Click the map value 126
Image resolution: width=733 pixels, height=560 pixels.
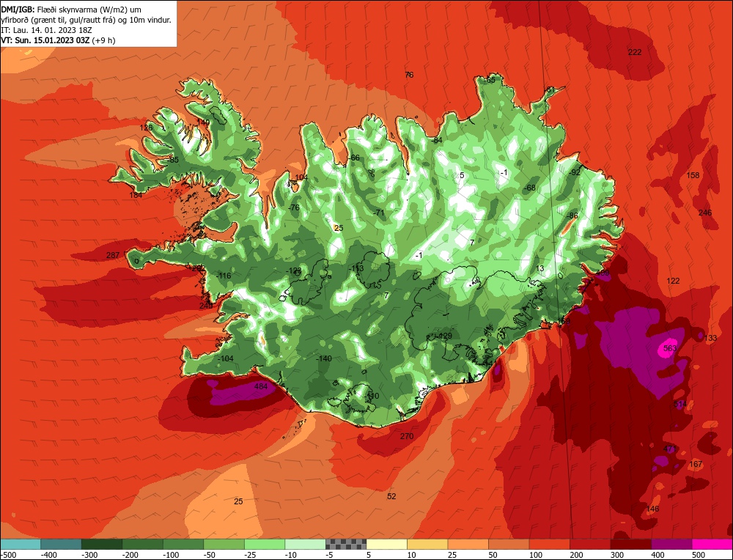tap(147, 128)
